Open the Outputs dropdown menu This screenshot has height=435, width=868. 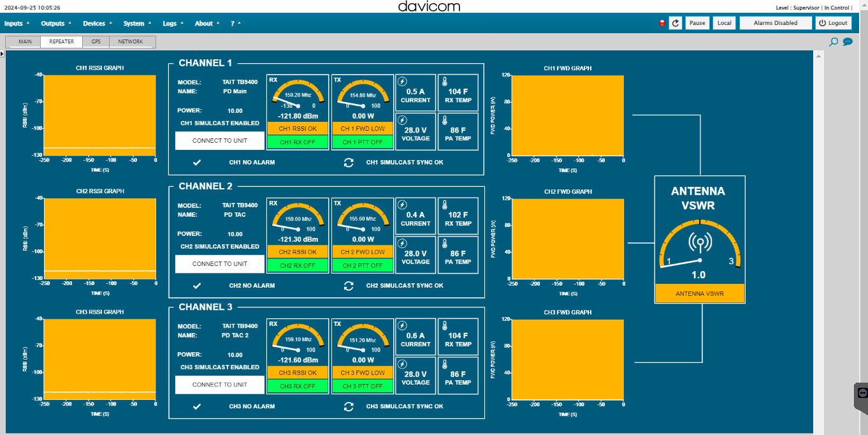[x=55, y=24]
